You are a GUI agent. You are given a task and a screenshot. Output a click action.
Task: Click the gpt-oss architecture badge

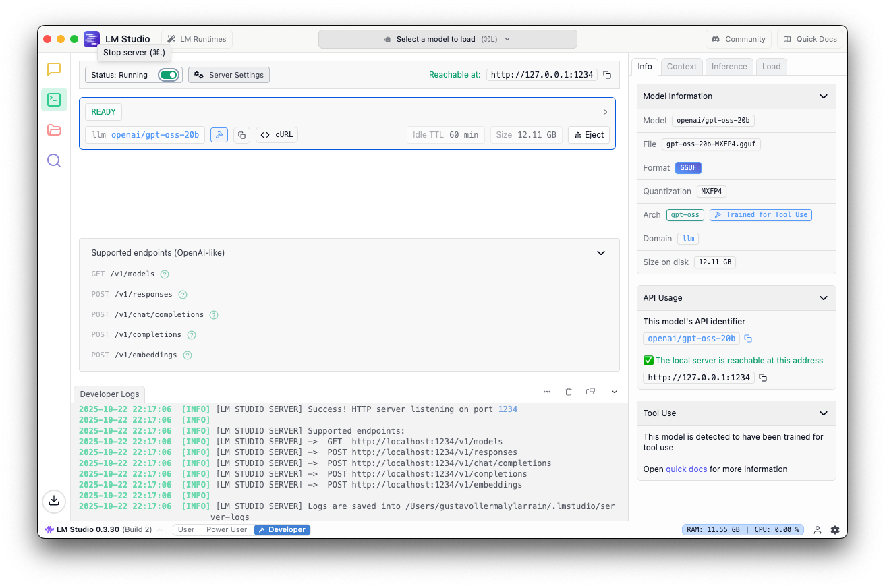click(x=685, y=215)
